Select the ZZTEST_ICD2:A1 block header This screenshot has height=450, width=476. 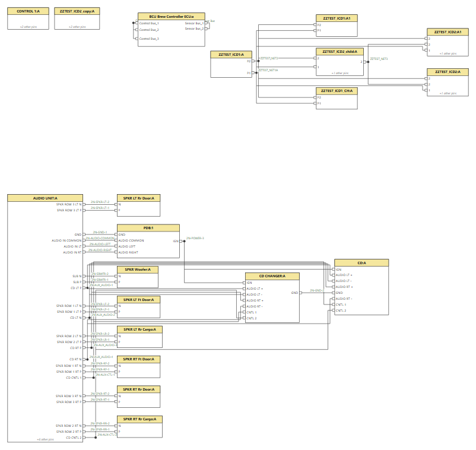click(x=448, y=32)
